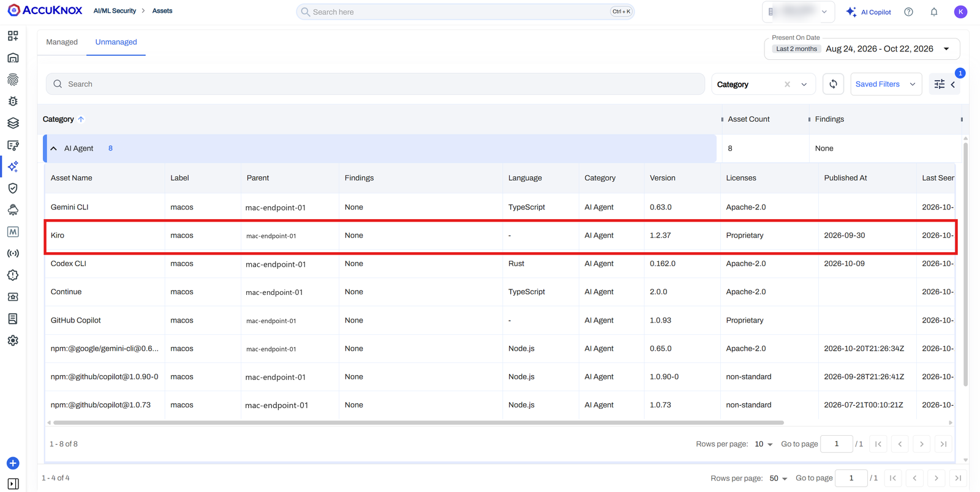Go to inner table previous page
980x492 pixels.
[900, 444]
